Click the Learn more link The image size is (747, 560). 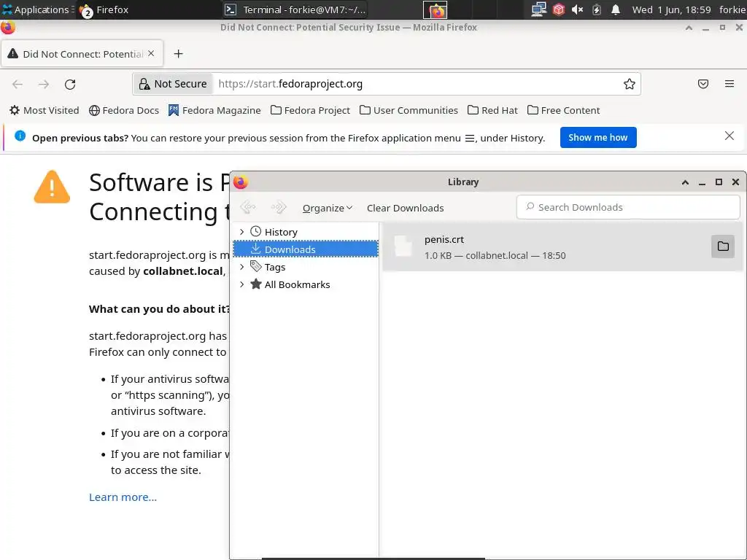coord(123,497)
